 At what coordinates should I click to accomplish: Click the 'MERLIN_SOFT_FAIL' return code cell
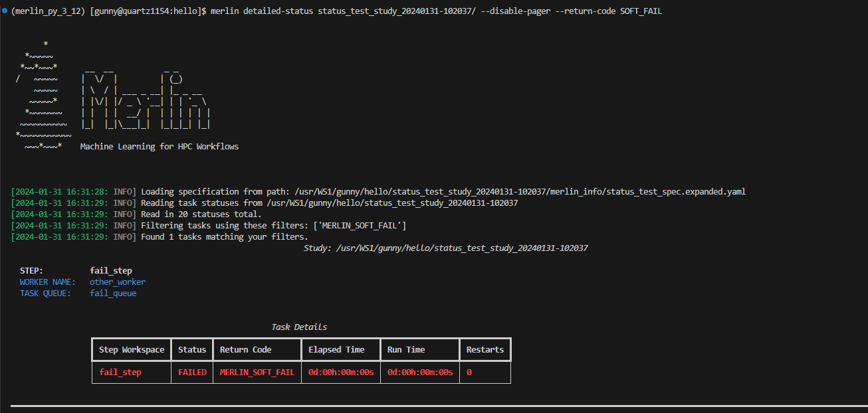[257, 372]
